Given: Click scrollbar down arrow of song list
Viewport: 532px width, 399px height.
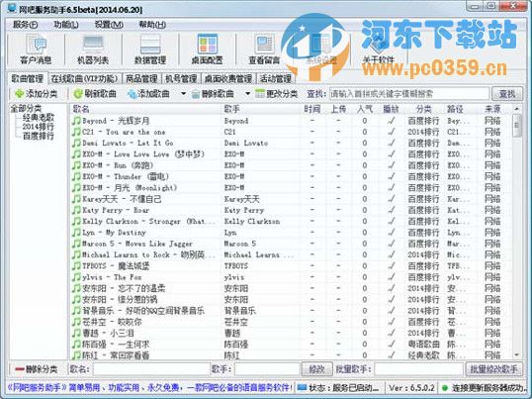Looking at the screenshot, I should coord(516,354).
